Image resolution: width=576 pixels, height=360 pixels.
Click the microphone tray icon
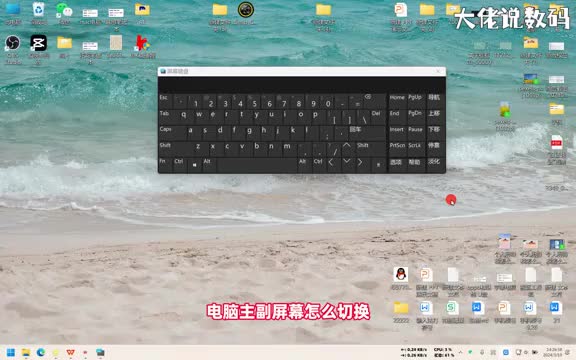482,352
